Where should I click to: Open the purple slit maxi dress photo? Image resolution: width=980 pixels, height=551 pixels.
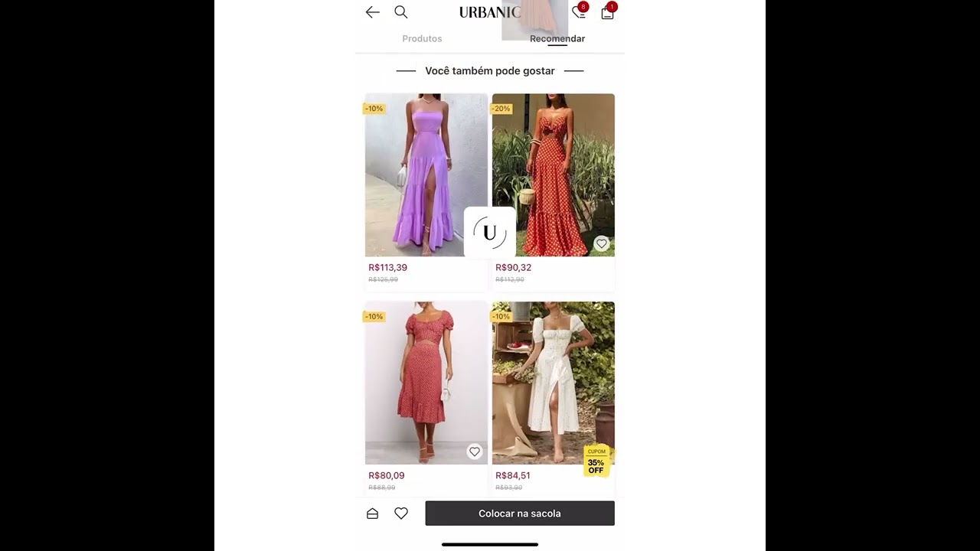click(x=426, y=175)
